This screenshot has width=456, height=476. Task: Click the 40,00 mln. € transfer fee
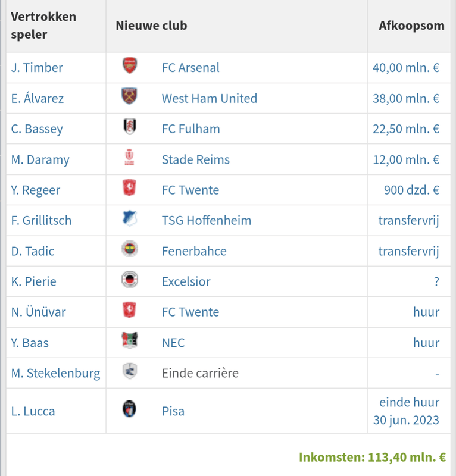(x=406, y=68)
